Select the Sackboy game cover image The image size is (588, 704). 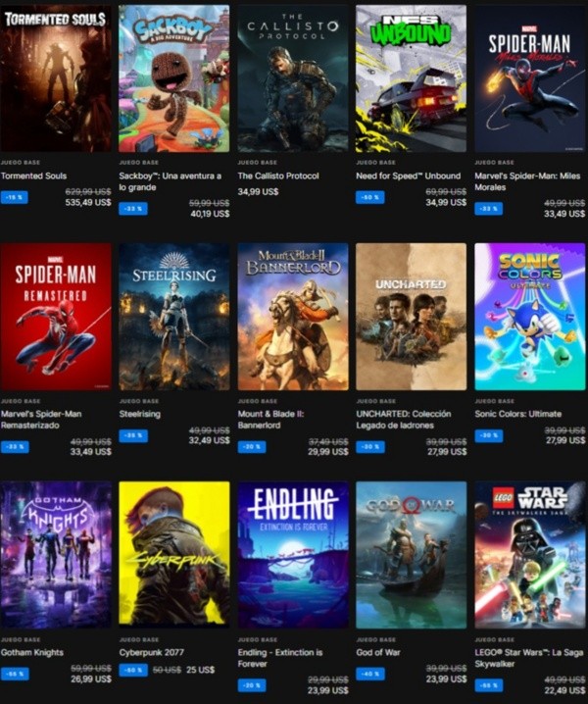(174, 78)
